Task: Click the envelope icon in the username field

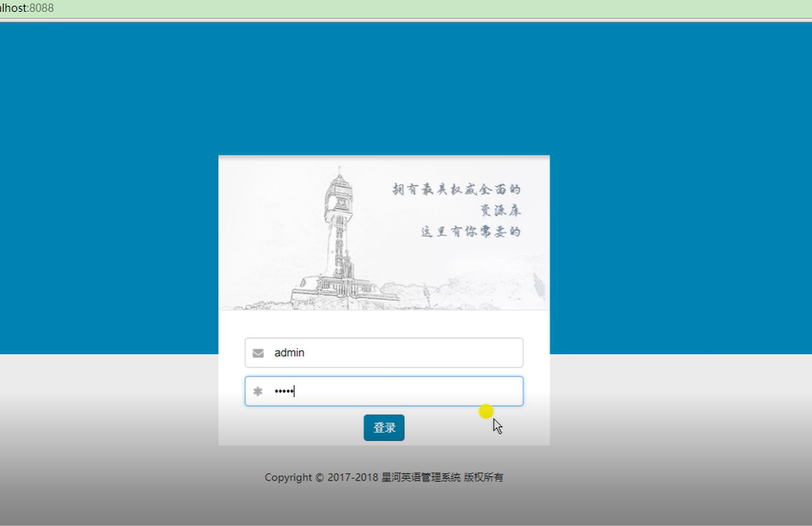Action: point(258,354)
